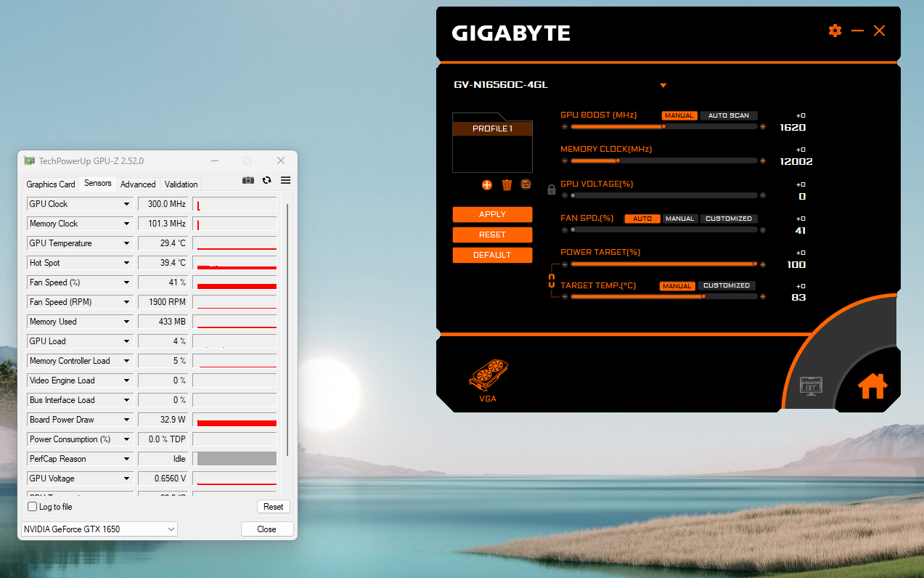The height and width of the screenshot is (578, 924).
Task: Click the DEFAULT button
Action: 492,255
